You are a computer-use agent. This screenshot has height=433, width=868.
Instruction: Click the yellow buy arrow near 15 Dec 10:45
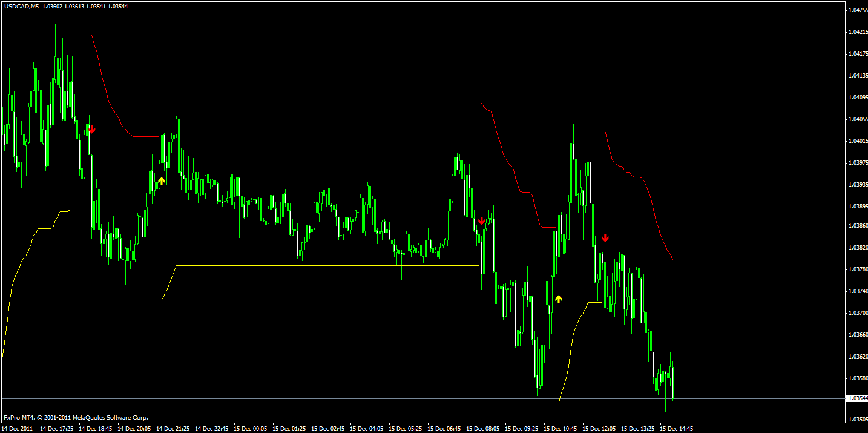click(x=559, y=299)
